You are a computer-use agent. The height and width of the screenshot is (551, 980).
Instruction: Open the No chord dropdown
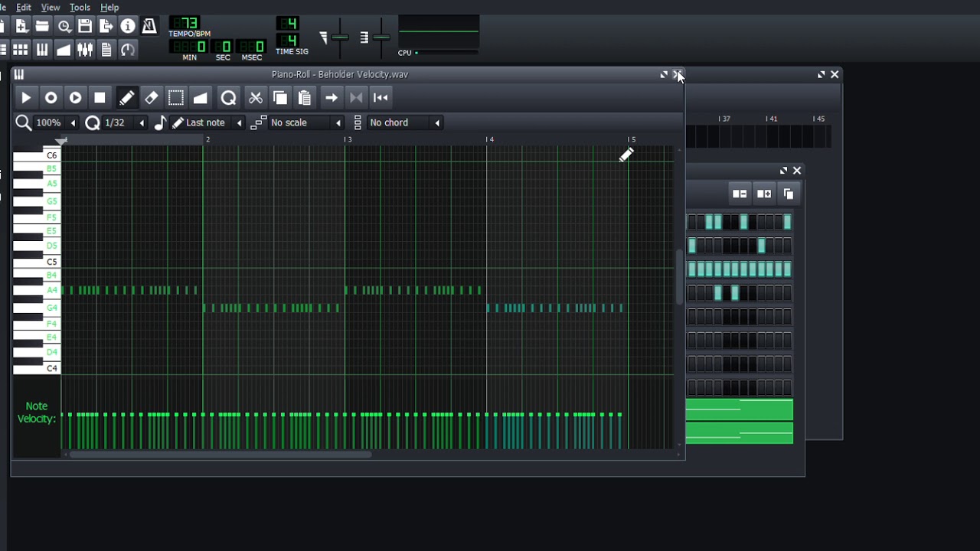[404, 122]
